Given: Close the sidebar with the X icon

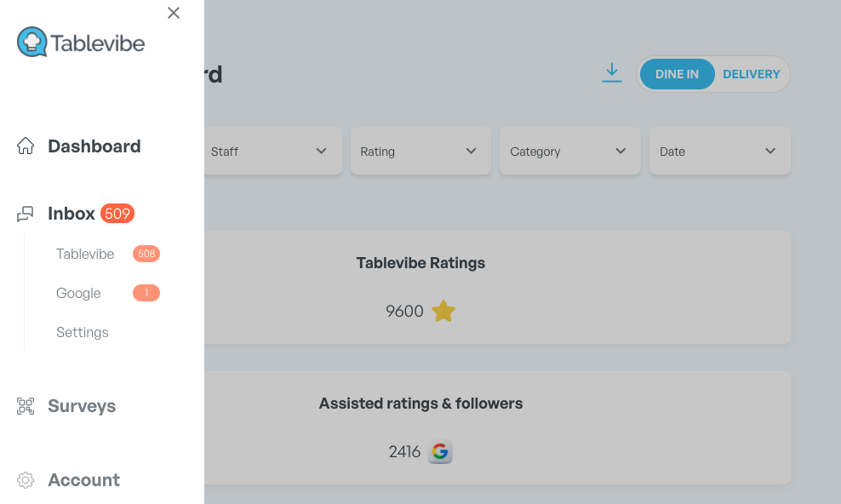Looking at the screenshot, I should 174,13.
